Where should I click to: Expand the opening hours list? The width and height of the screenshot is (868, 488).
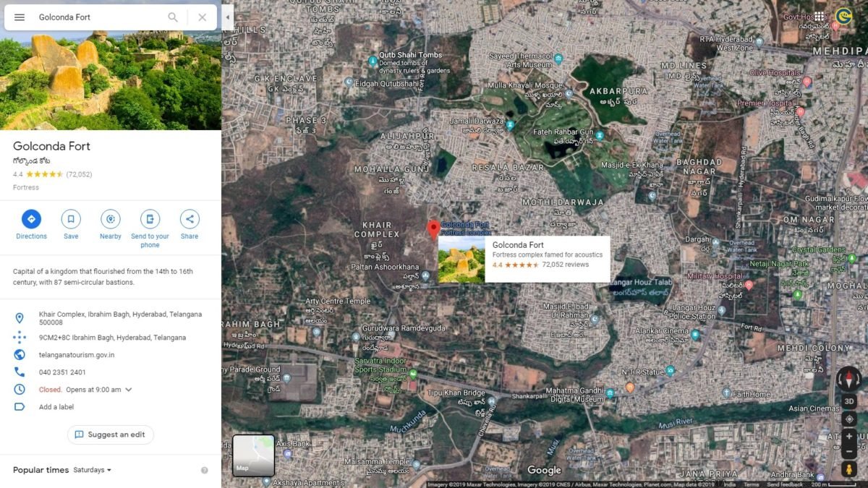(129, 390)
